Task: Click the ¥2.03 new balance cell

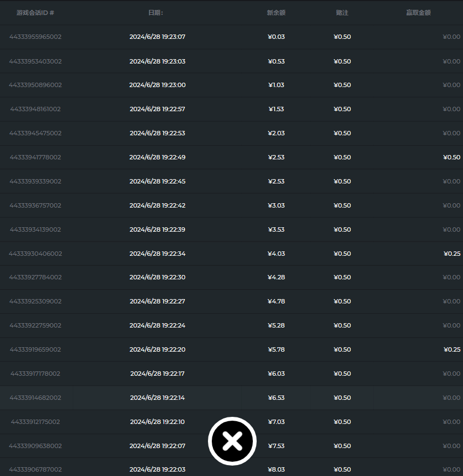Action: pyautogui.click(x=276, y=133)
